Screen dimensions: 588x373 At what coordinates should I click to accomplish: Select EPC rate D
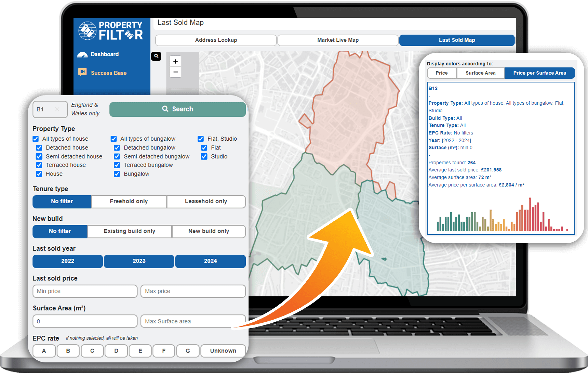click(x=116, y=351)
